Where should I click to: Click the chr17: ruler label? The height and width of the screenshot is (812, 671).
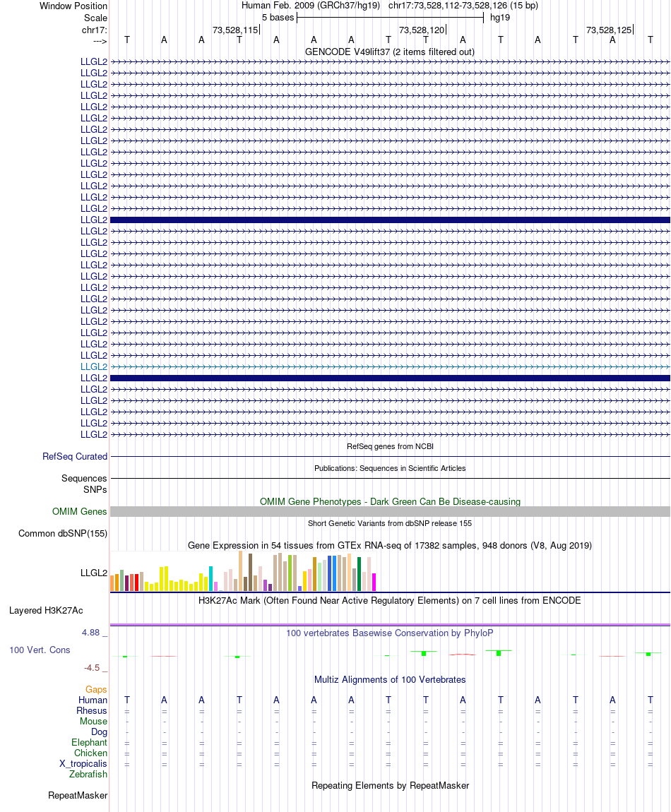click(x=95, y=30)
